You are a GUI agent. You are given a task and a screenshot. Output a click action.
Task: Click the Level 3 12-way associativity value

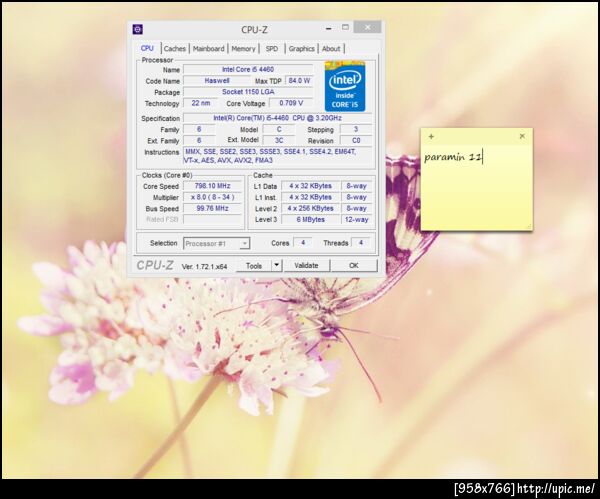(x=356, y=220)
